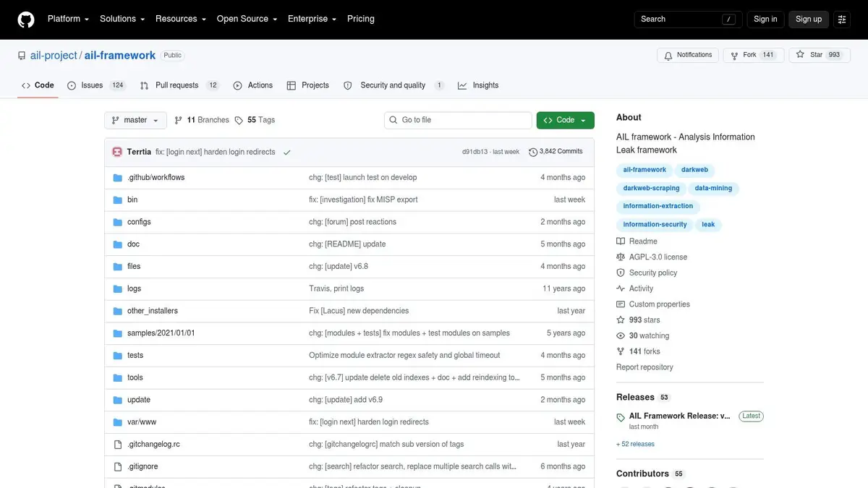This screenshot has height=488, width=868.
Task: Click the folder icon beside doc
Action: (118, 244)
